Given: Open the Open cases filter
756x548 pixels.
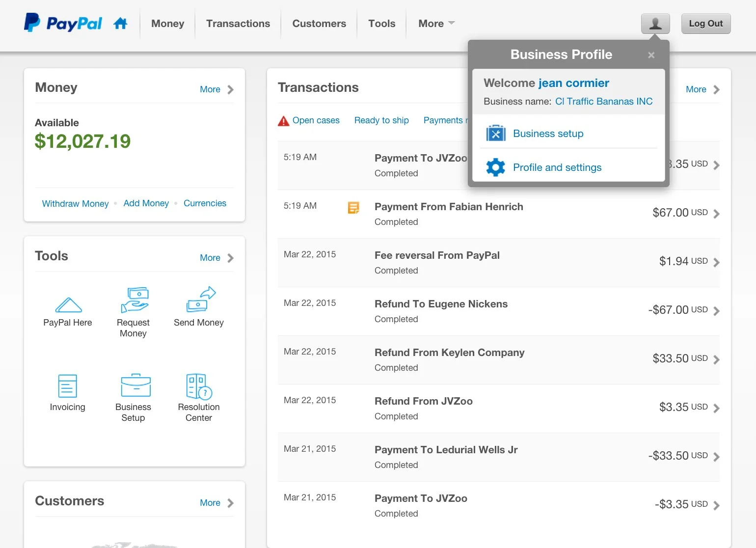Looking at the screenshot, I should click(316, 120).
